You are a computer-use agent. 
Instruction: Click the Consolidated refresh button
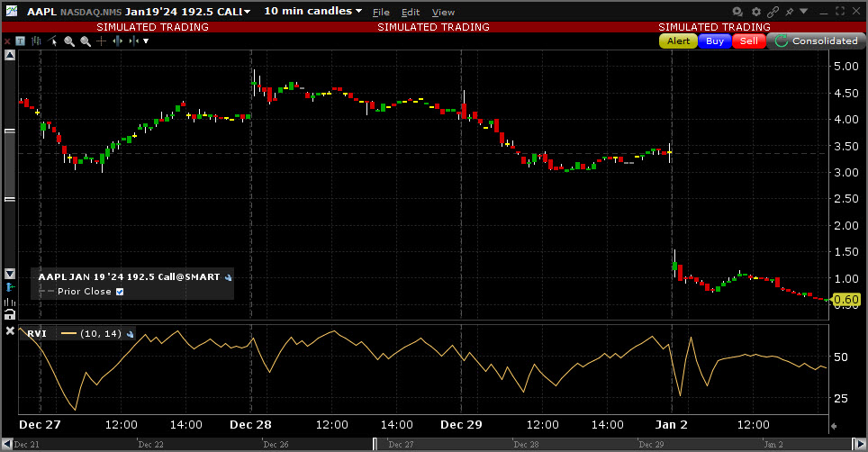click(x=817, y=41)
